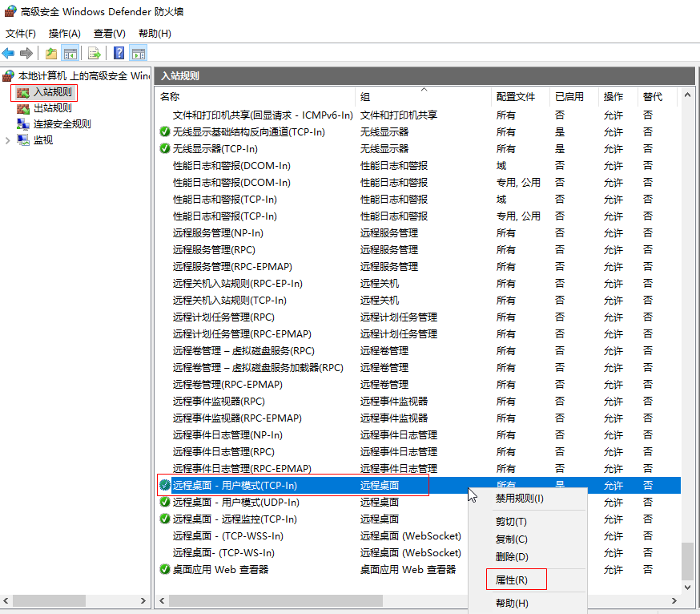Select the rule 远程卷管理 – 虚拟磁盘服务(RPC)
The height and width of the screenshot is (614, 700).
point(243,351)
